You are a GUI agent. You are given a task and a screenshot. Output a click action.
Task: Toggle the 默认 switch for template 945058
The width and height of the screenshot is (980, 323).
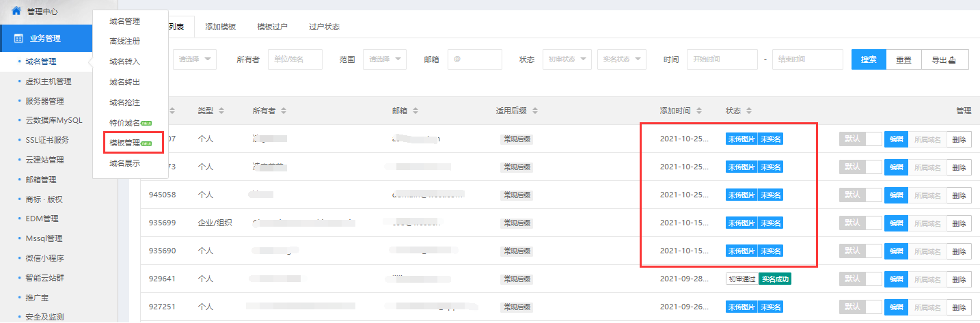tap(860, 195)
